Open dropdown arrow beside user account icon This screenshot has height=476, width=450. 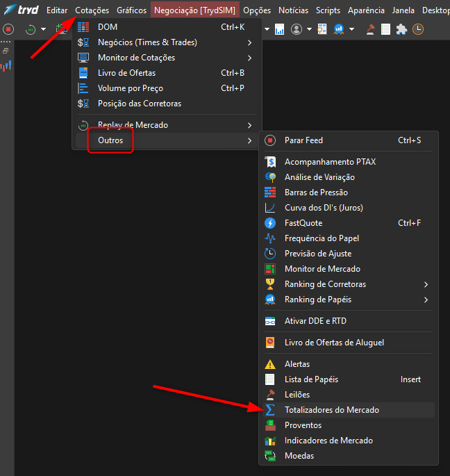[309, 29]
